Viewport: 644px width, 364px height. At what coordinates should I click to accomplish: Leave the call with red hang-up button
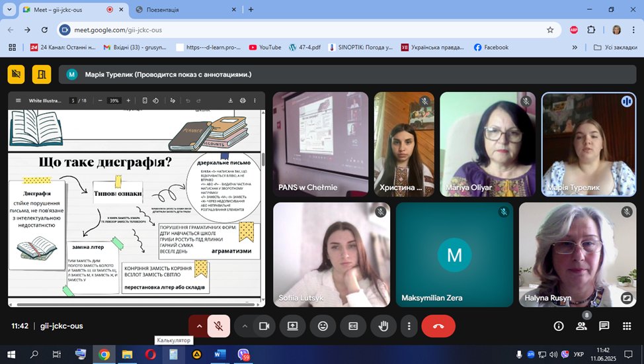click(438, 326)
